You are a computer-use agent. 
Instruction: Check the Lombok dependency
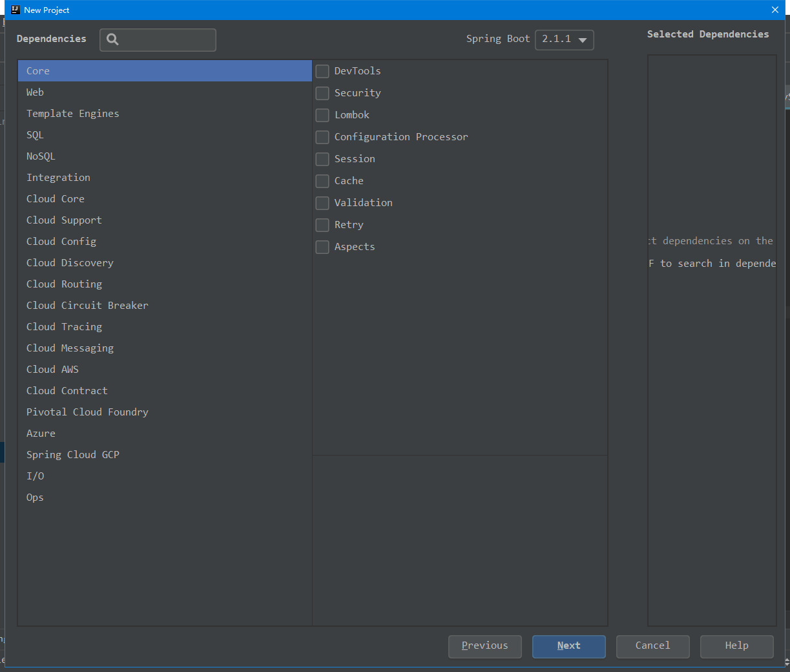tap(322, 115)
